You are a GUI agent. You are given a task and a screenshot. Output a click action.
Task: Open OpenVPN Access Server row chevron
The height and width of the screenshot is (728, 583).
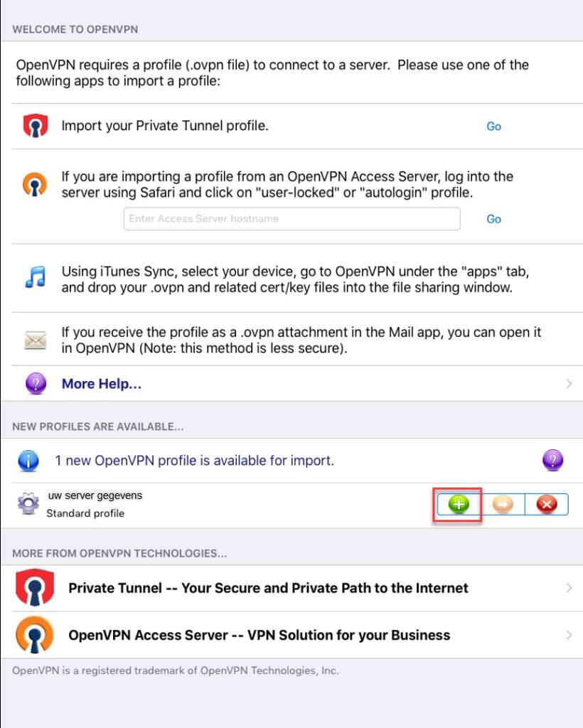(569, 635)
